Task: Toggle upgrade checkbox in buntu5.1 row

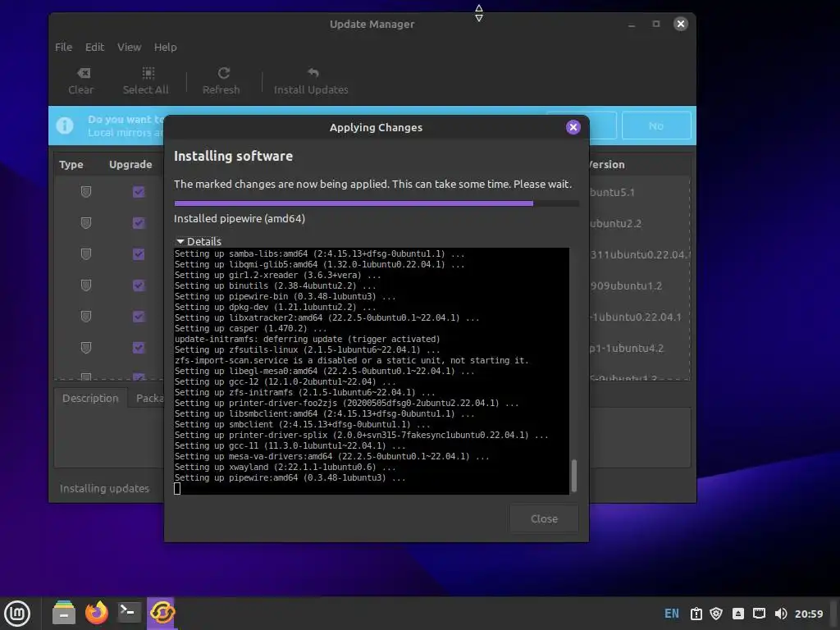Action: coord(139,192)
